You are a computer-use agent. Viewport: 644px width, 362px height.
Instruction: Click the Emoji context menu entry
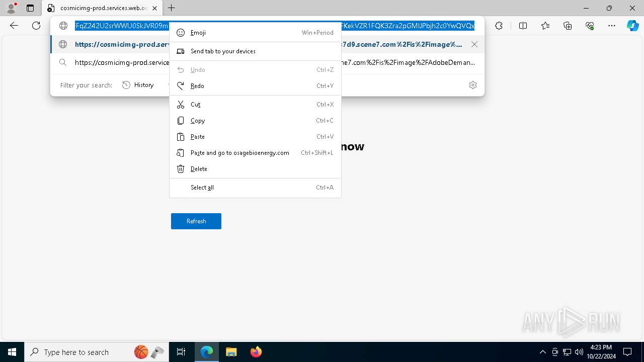click(255, 33)
